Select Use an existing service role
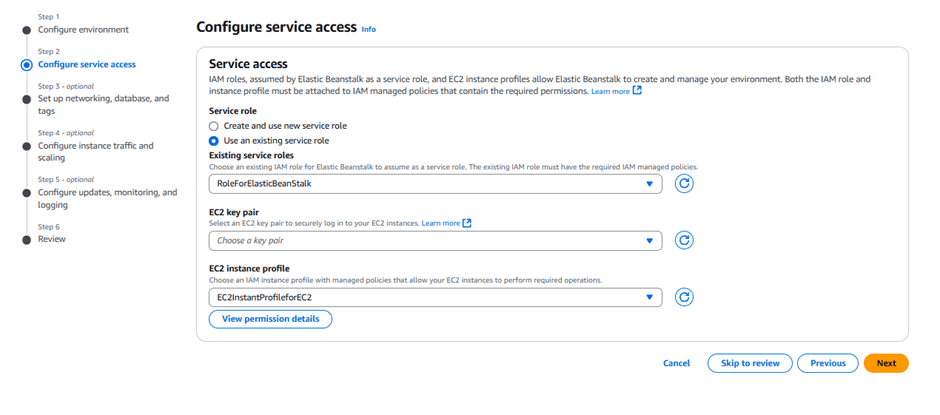Viewport: 940px width, 415px height. pos(214,141)
